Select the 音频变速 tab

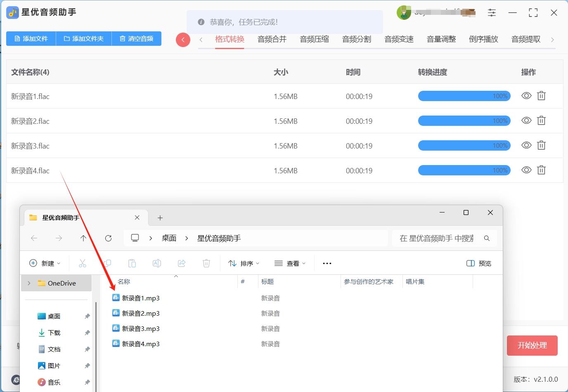399,39
